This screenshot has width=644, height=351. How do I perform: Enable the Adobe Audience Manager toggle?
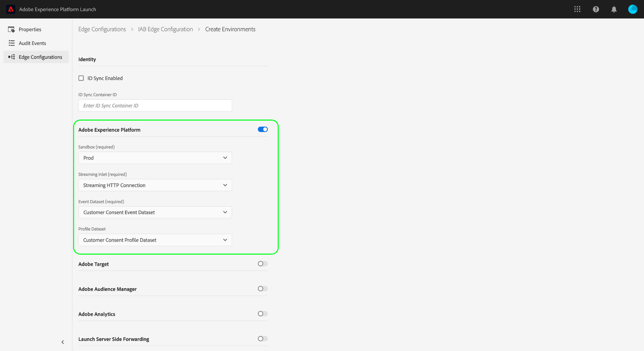click(263, 289)
